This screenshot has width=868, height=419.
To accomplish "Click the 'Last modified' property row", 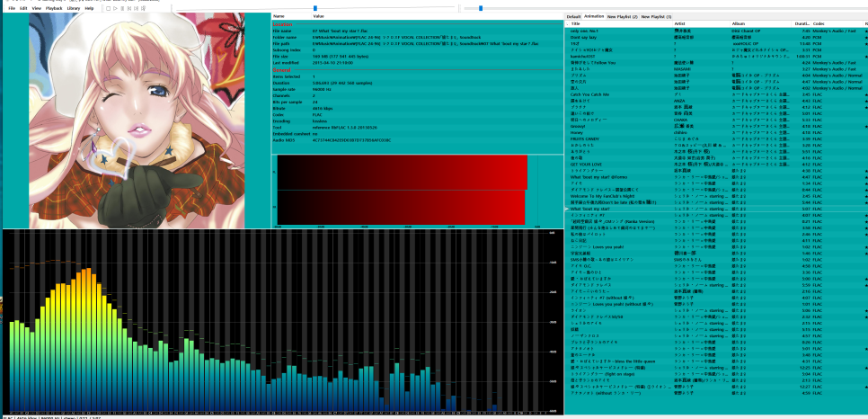I will [417, 63].
